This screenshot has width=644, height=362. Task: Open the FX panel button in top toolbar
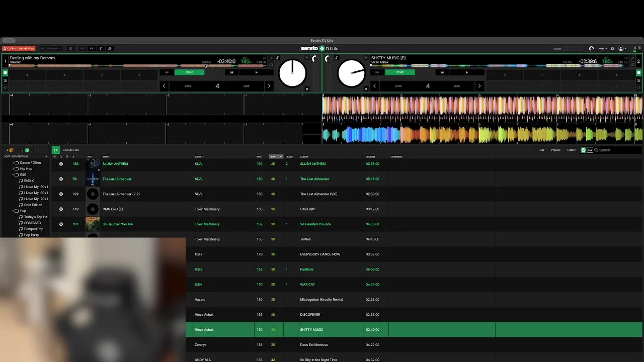click(x=92, y=49)
